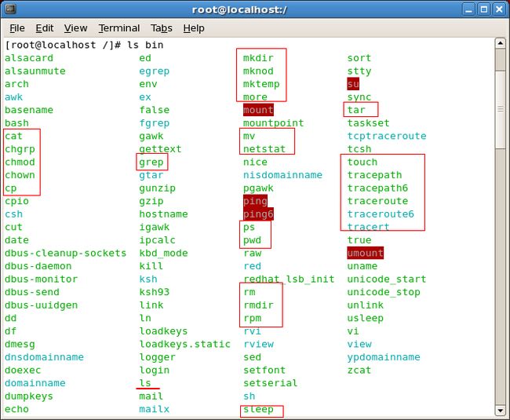Screen dimensions: 510x420
Task: Click the 'ls bin' command prompt line
Action: tap(84, 45)
